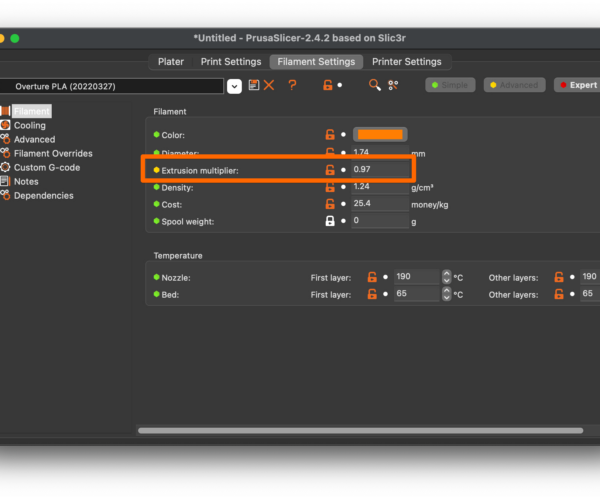Screen dimensions: 600x500
Task: Edit the Cost value 25.4
Action: coord(380,204)
